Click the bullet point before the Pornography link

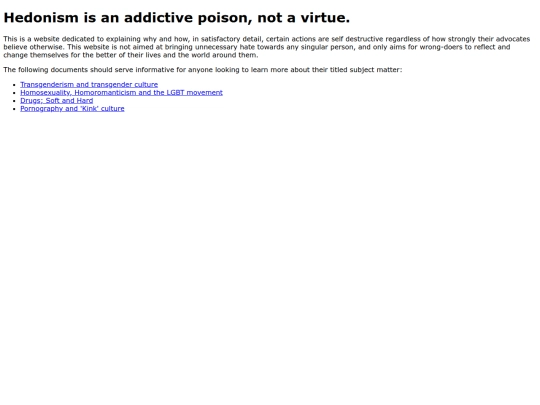[x=14, y=109]
